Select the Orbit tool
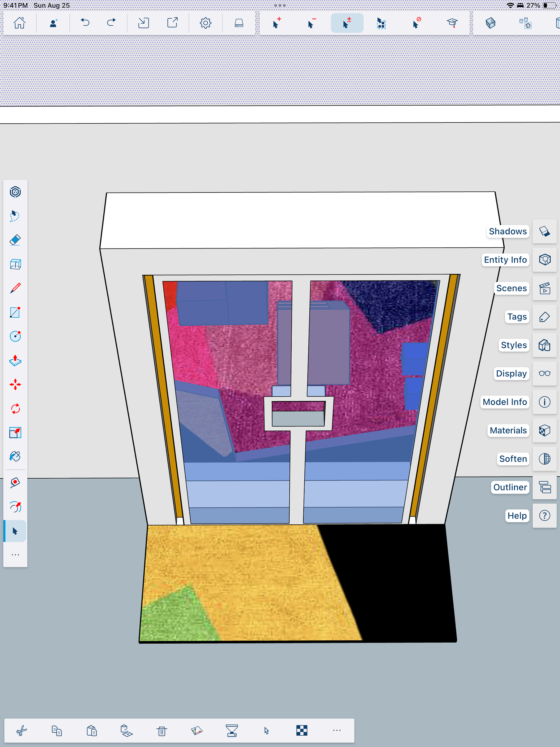This screenshot has width=560, height=747. coord(15,507)
